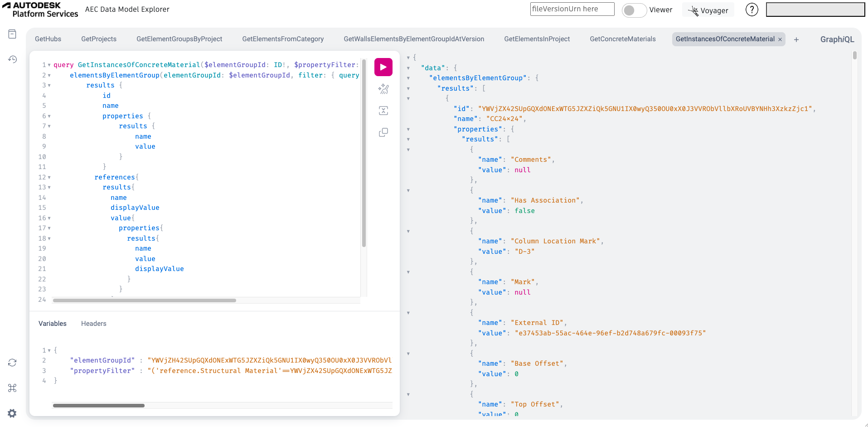The height and width of the screenshot is (436, 868).
Task: Open the documentation explorer icon
Action: [12, 34]
